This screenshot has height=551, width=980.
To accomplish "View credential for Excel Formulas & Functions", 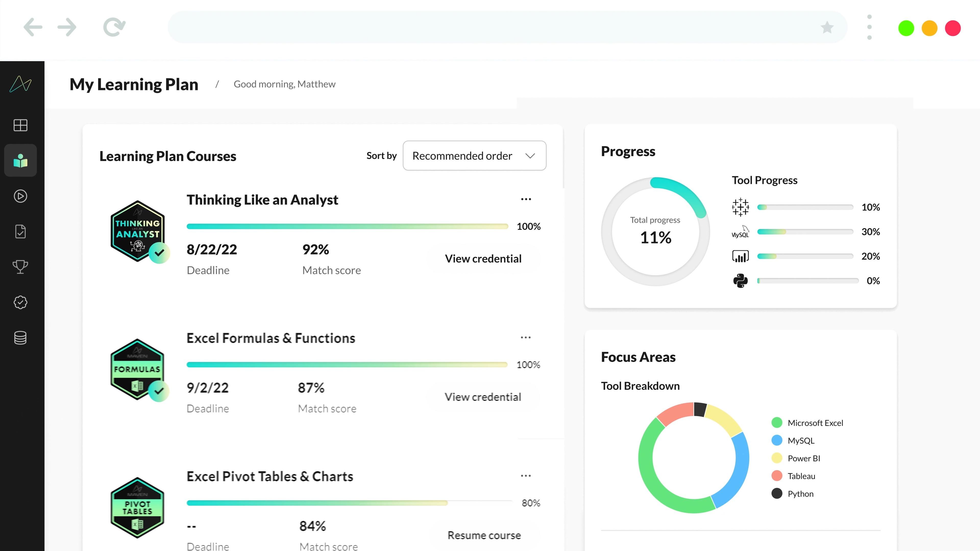I will click(x=483, y=397).
